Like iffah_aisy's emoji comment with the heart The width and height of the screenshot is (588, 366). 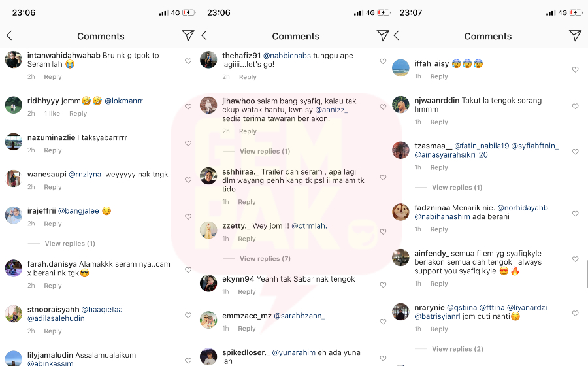coord(576,69)
